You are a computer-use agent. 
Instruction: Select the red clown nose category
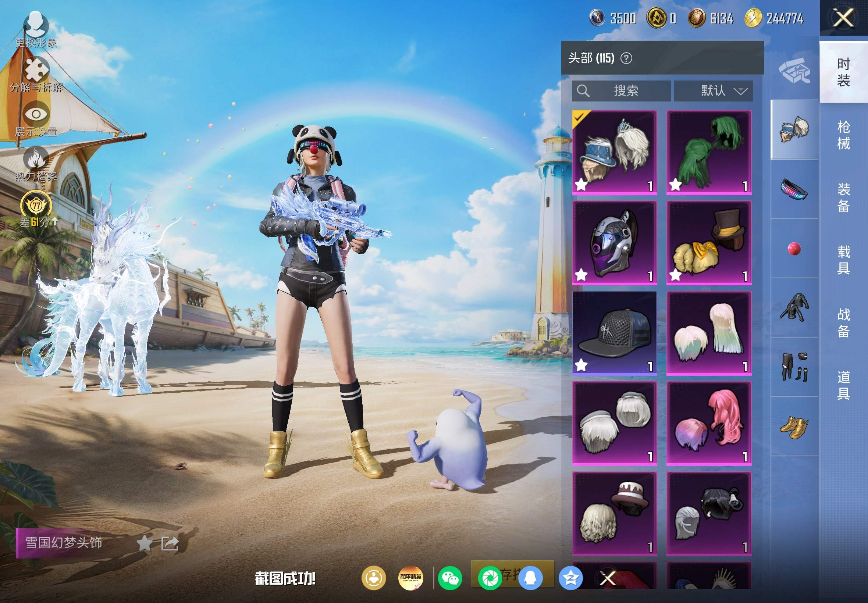pos(794,249)
